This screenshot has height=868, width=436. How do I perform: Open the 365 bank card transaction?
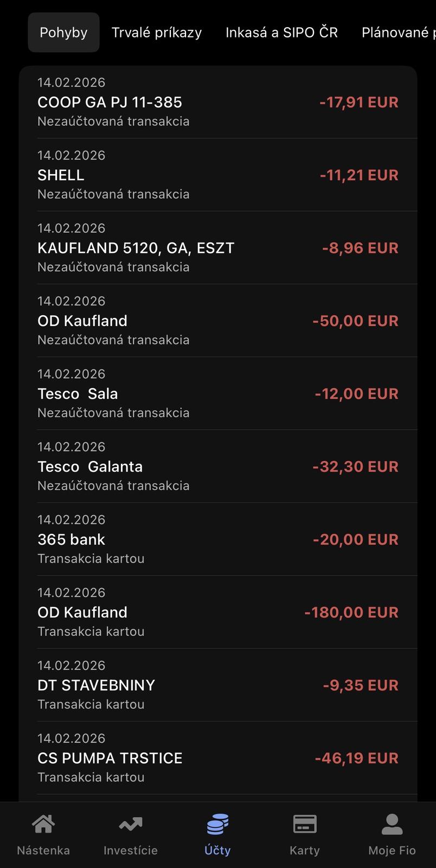(x=163, y=539)
